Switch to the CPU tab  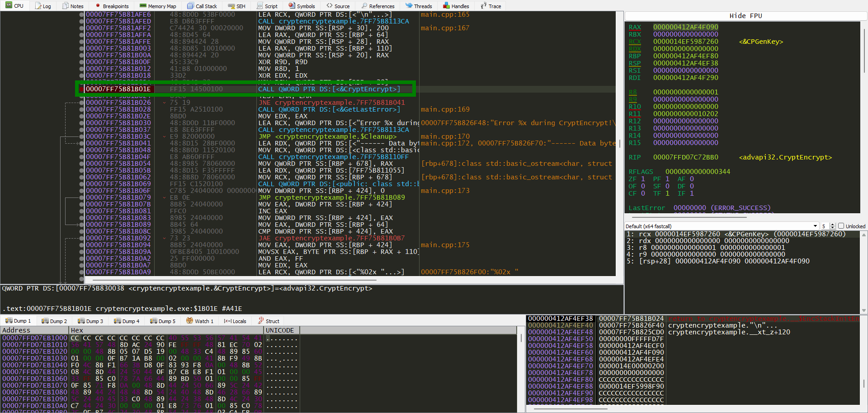(x=15, y=6)
